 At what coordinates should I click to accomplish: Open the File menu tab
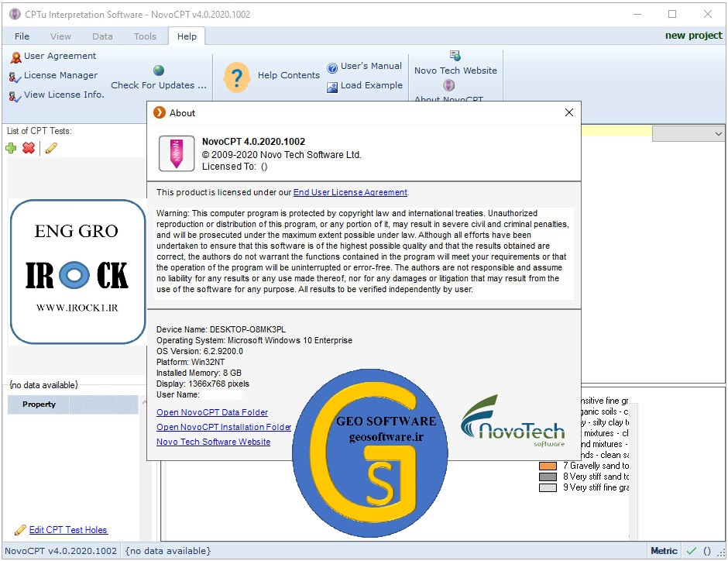pos(22,36)
